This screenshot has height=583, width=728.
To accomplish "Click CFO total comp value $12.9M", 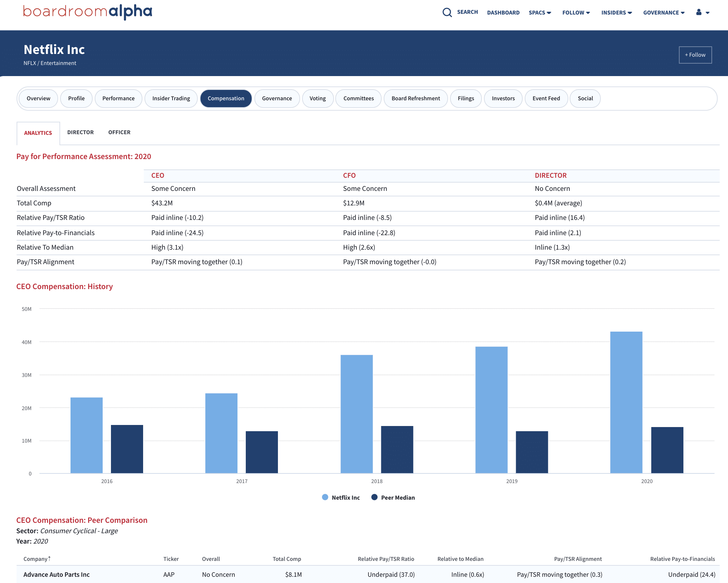I will tap(354, 203).
